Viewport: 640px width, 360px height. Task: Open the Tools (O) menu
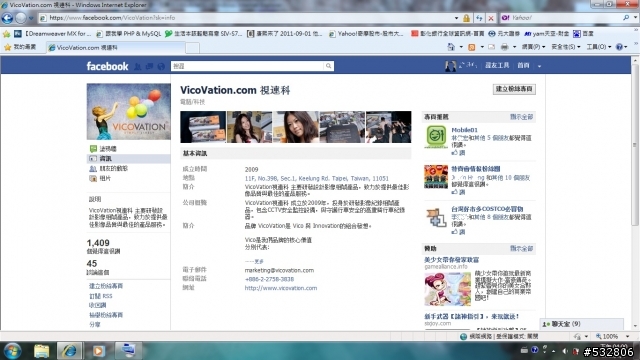point(598,47)
